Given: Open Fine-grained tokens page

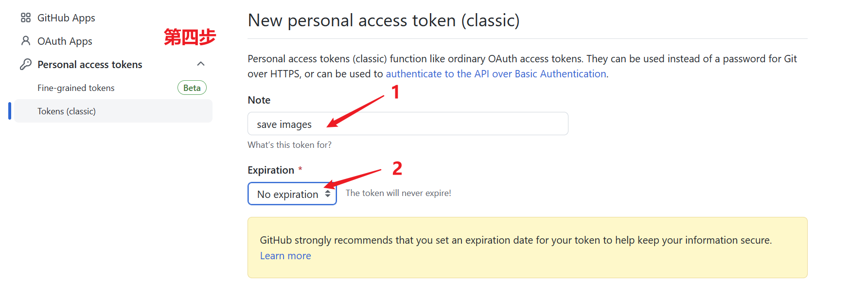Looking at the screenshot, I should 76,88.
